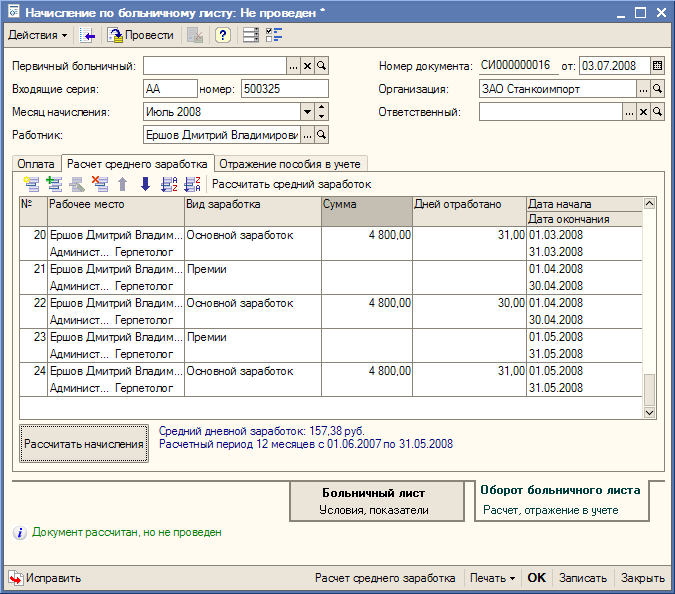675x594 pixels.
Task: Click magnifier icon next to Организация field
Action: 657,89
